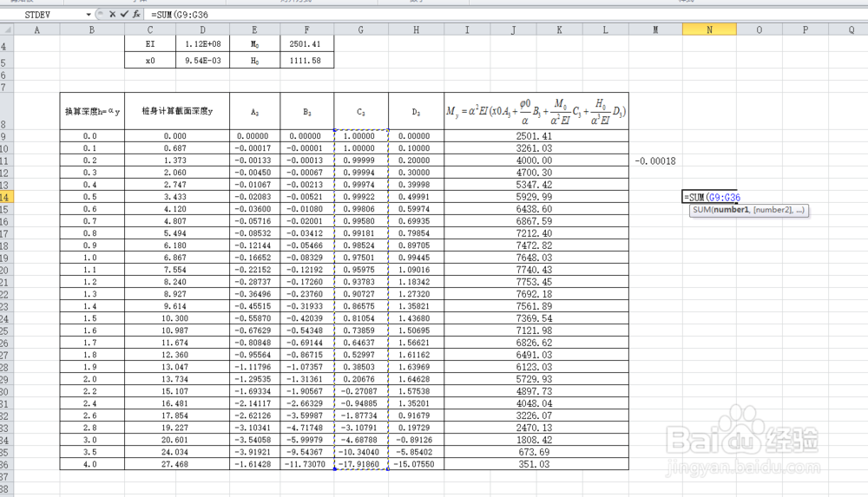868x497 pixels.
Task: Select cell with H0 value 1111.58
Action: pos(306,61)
